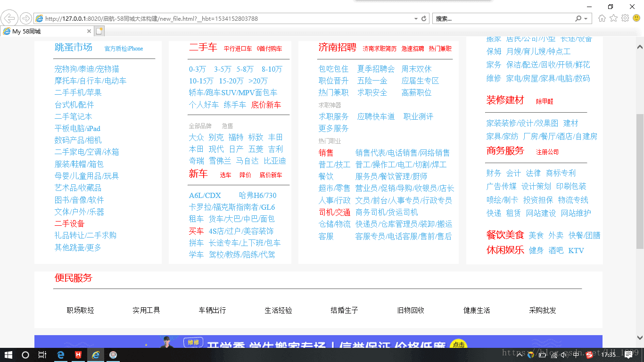Open the 官方质检iPhone link
The width and height of the screenshot is (644, 362).
point(124,49)
